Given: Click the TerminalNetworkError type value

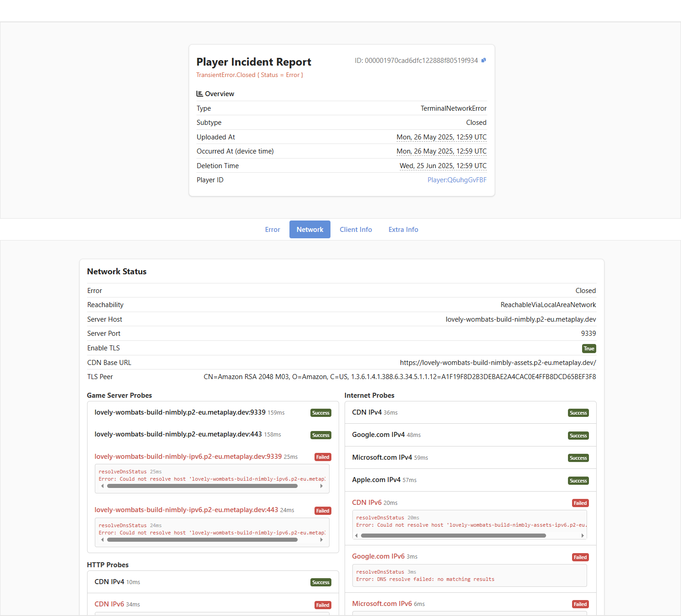Looking at the screenshot, I should (454, 108).
